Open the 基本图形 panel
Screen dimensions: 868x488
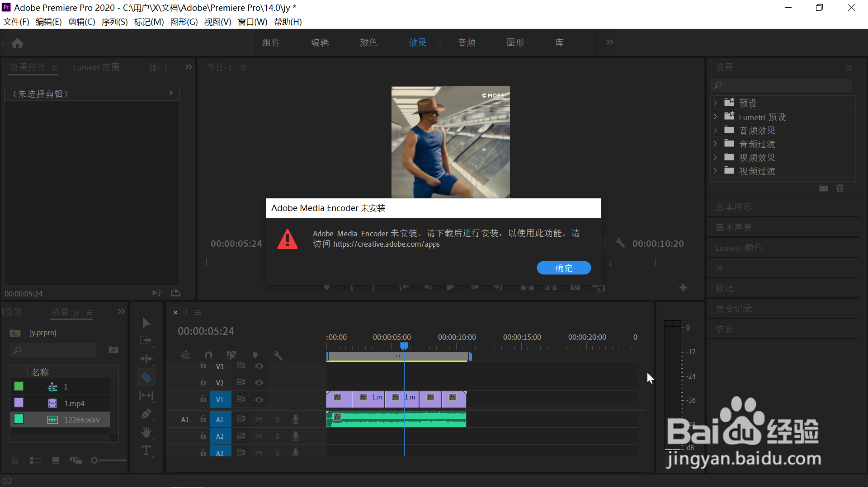[x=733, y=207]
